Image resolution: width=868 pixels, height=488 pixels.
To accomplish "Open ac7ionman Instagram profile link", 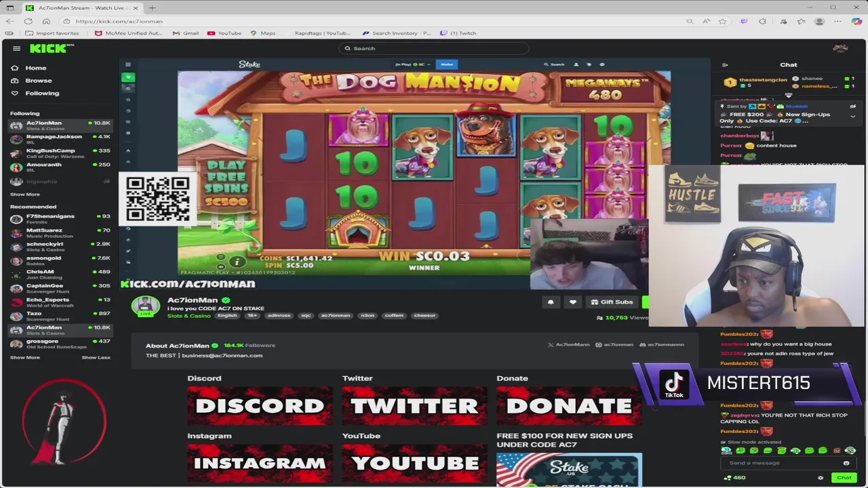I will click(x=615, y=344).
